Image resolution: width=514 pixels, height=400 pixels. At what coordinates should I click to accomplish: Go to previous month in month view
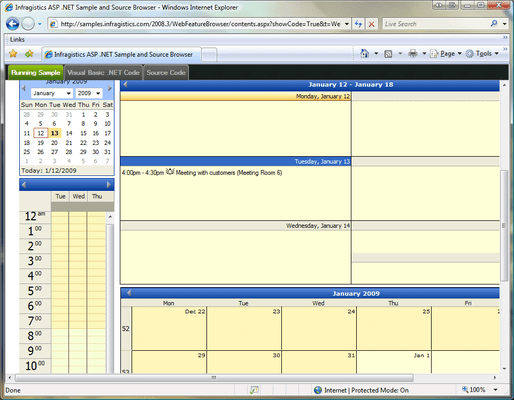129,293
